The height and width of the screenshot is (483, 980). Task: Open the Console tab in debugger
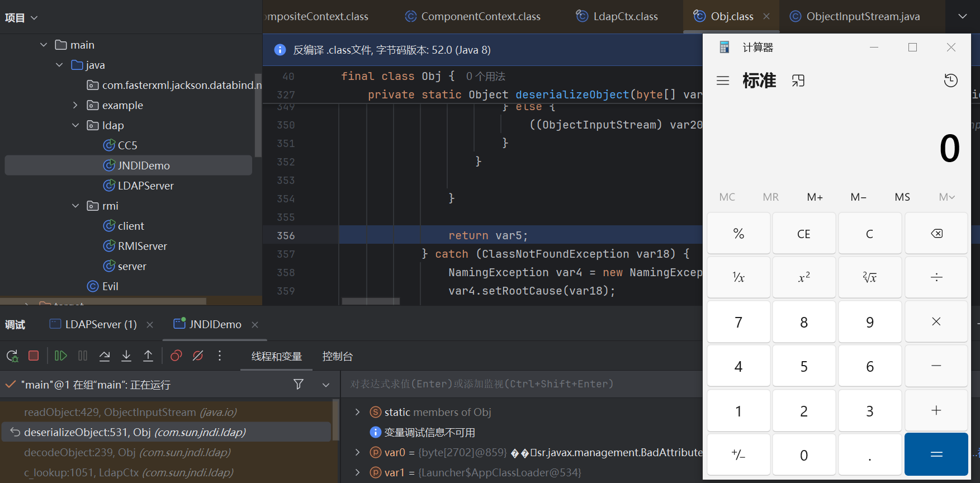click(x=338, y=356)
